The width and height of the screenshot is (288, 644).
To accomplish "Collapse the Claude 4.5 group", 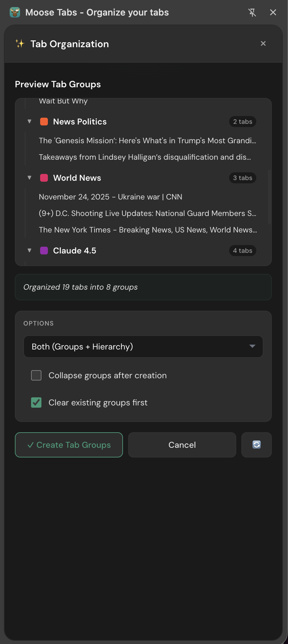I will [x=29, y=251].
